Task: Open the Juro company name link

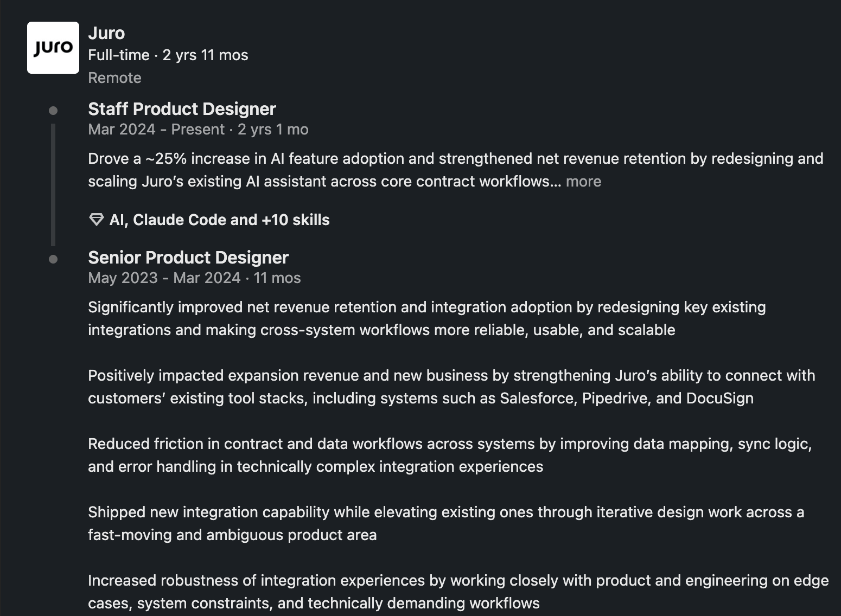Action: tap(106, 33)
